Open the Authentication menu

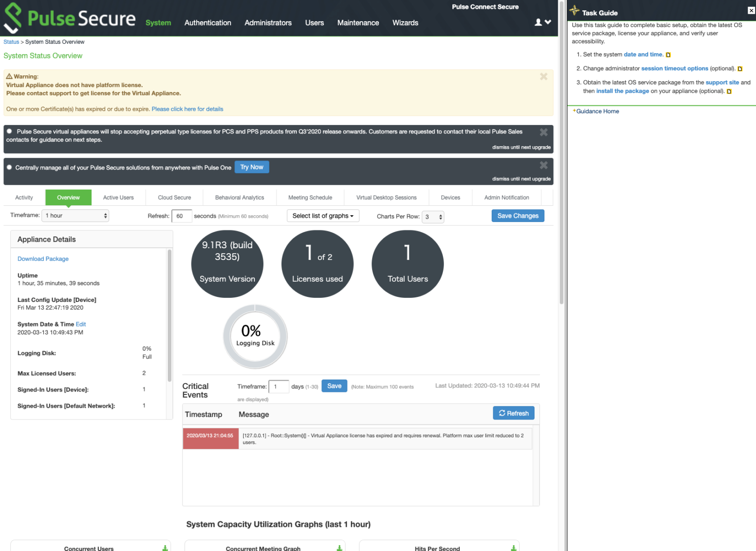pos(208,23)
